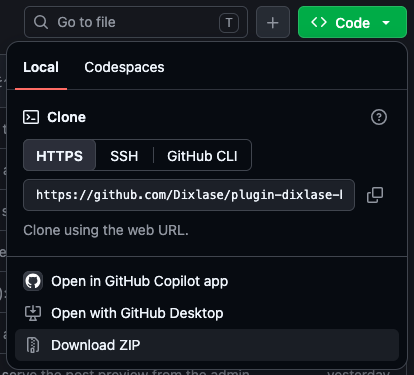Click the Clone heading text
This screenshot has width=414, height=375.
pos(67,117)
